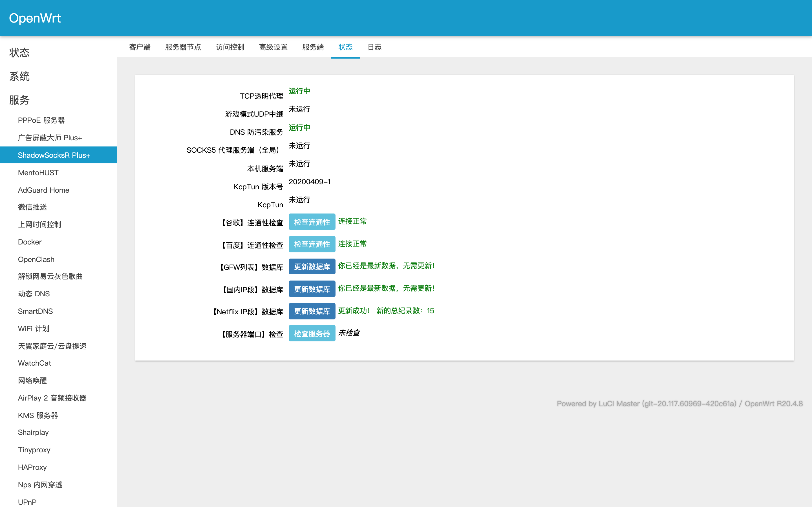Expand the 状态 sidebar menu
The image size is (812, 507).
click(x=19, y=53)
